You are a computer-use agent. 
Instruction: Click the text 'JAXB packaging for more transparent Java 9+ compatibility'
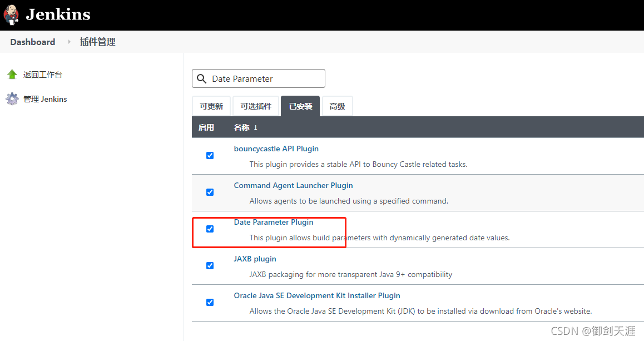(351, 274)
